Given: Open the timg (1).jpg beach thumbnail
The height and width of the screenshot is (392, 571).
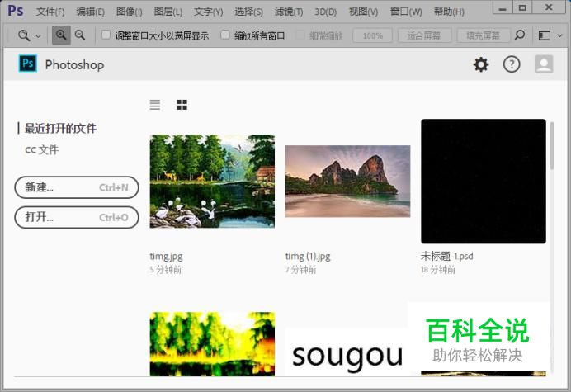Looking at the screenshot, I should click(x=347, y=181).
